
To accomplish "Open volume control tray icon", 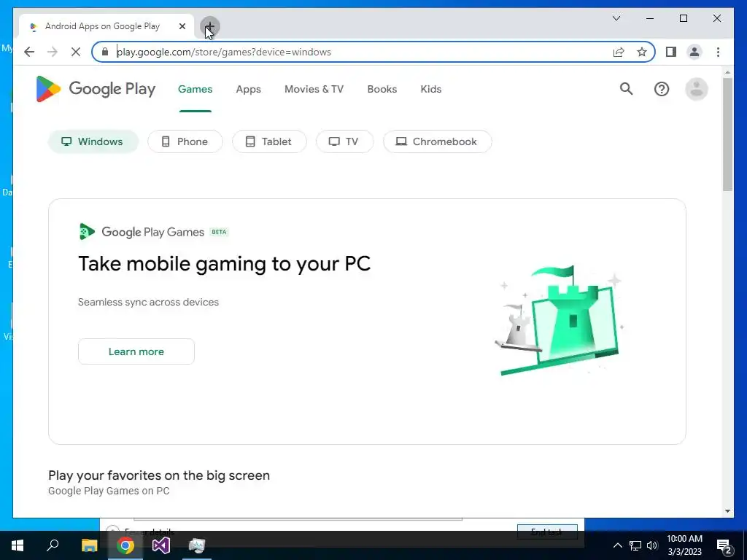I will coord(652,545).
